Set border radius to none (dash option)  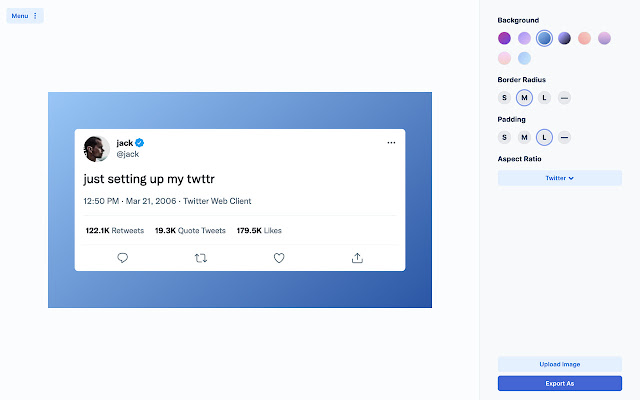point(564,97)
